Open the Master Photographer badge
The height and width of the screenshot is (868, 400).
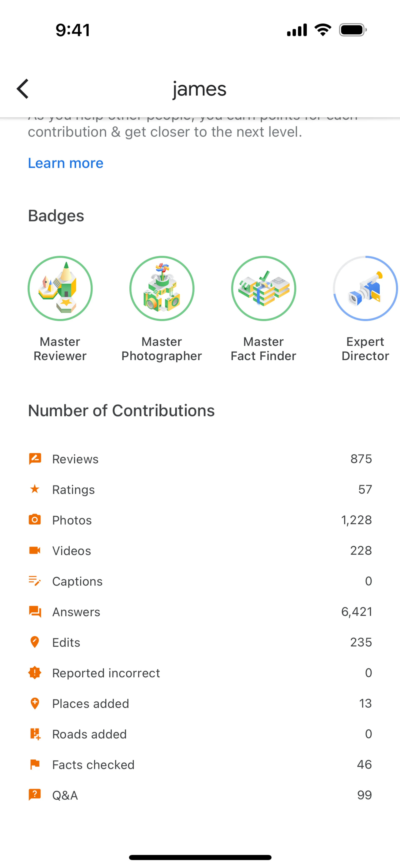tap(162, 289)
